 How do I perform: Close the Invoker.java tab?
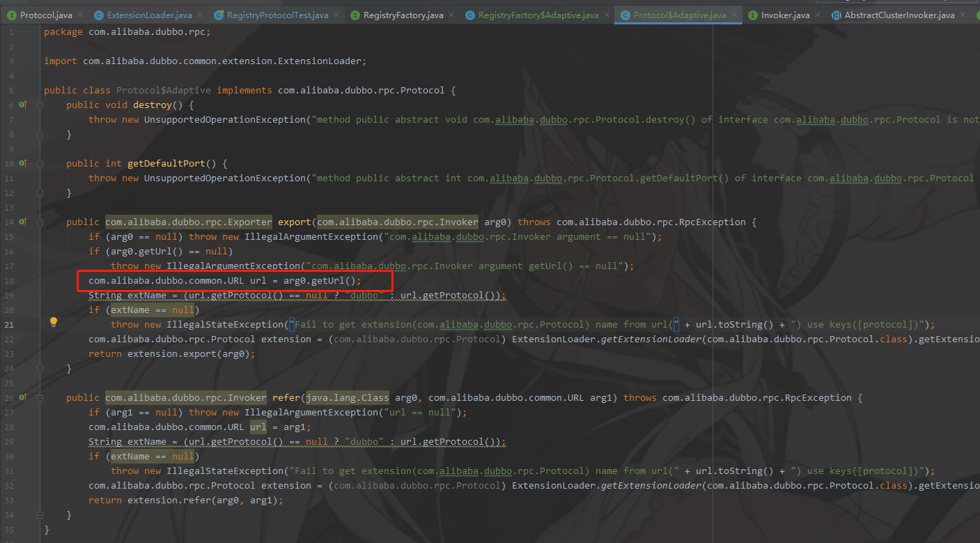point(816,15)
